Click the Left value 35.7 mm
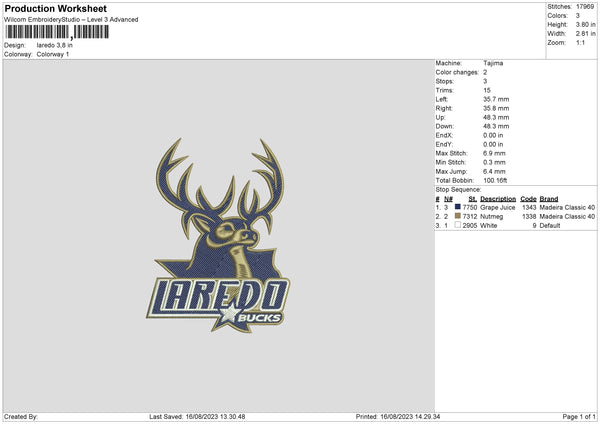The width and height of the screenshot is (600, 424). pos(496,99)
